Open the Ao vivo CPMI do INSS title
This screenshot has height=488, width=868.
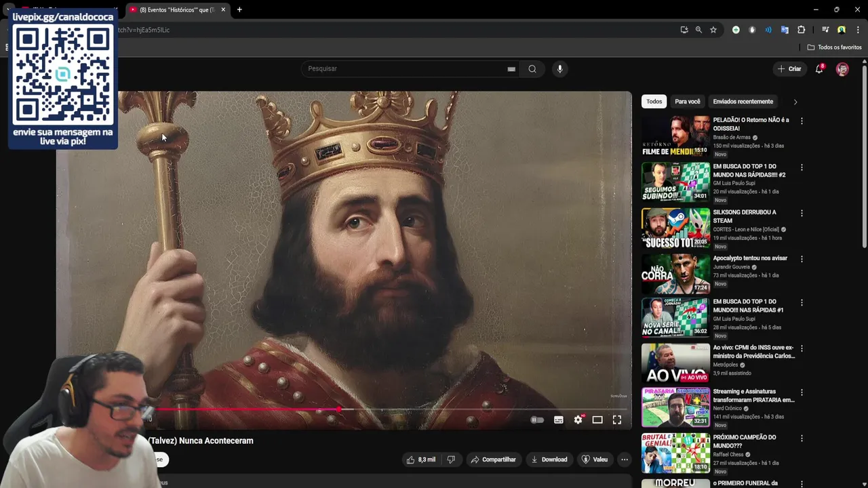[x=753, y=352]
